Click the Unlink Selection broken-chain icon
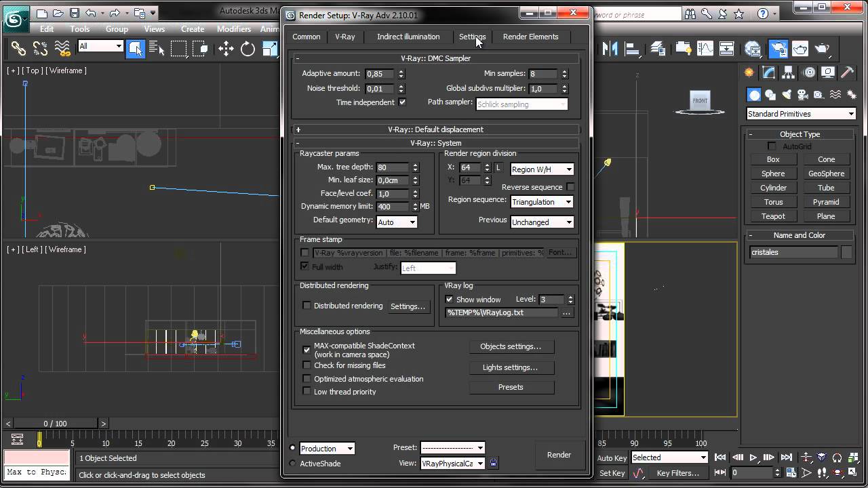This screenshot has width=868, height=488. pyautogui.click(x=40, y=48)
